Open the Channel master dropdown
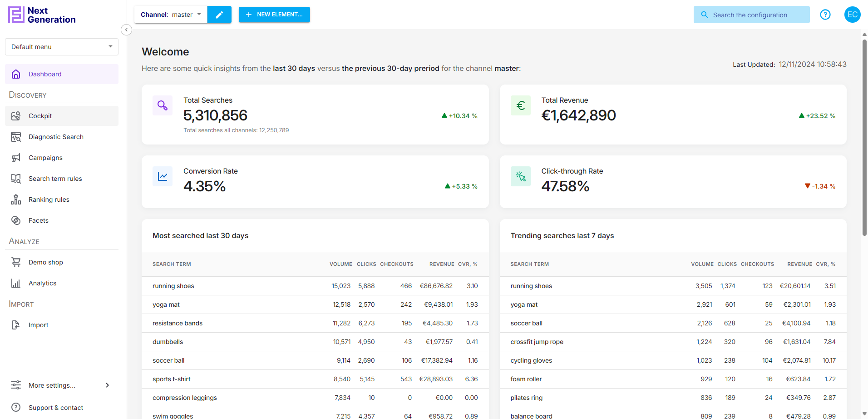The image size is (868, 419). coord(171,15)
